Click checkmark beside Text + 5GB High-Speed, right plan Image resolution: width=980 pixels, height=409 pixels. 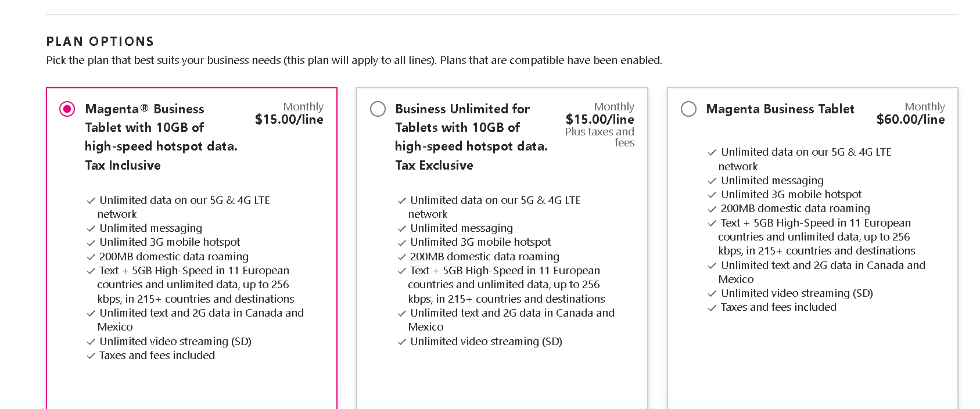pyautogui.click(x=712, y=223)
